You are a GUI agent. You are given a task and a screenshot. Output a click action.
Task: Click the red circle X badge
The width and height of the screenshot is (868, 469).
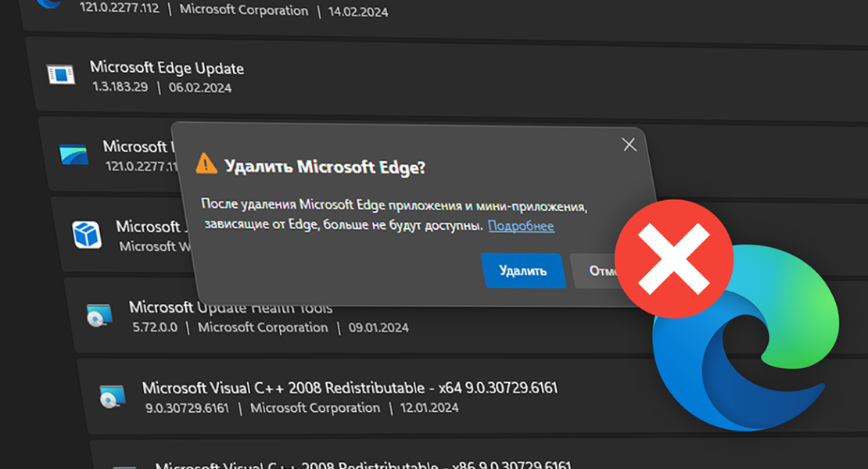click(674, 259)
